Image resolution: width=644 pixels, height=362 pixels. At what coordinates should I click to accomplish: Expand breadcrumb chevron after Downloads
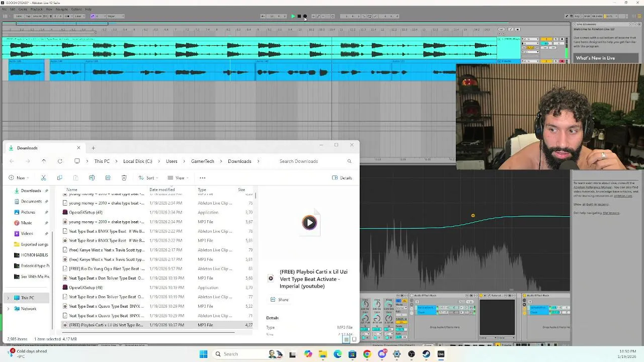259,161
